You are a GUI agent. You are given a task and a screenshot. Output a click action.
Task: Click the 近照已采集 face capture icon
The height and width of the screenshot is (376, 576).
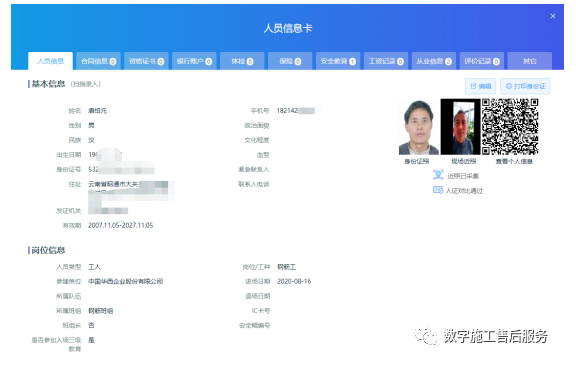tap(438, 175)
